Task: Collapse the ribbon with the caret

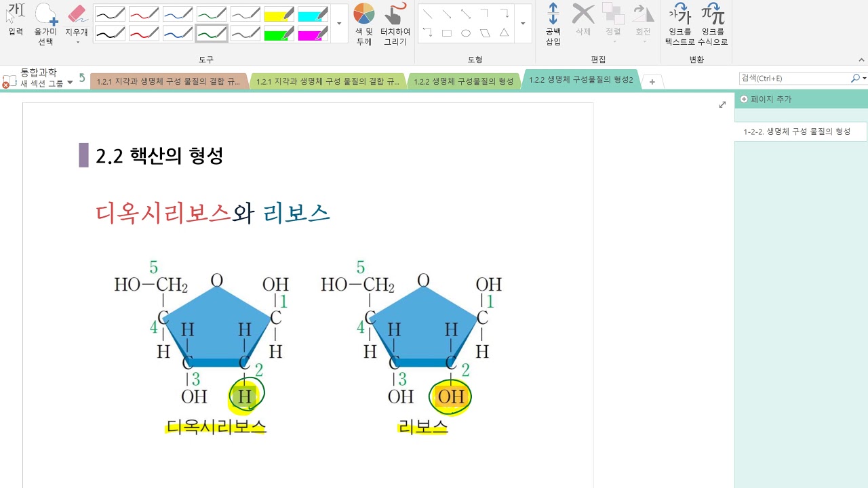Action: click(x=861, y=60)
